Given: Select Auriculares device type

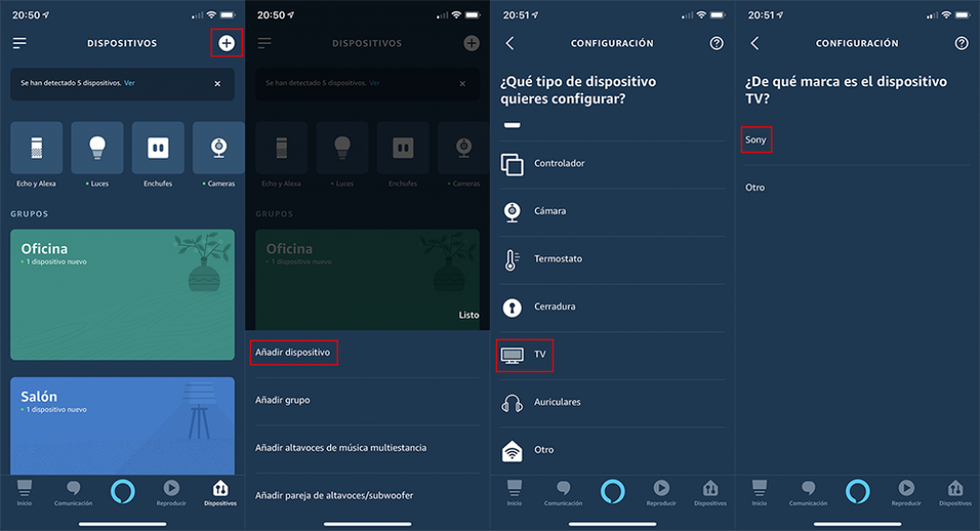Looking at the screenshot, I should pyautogui.click(x=612, y=402).
